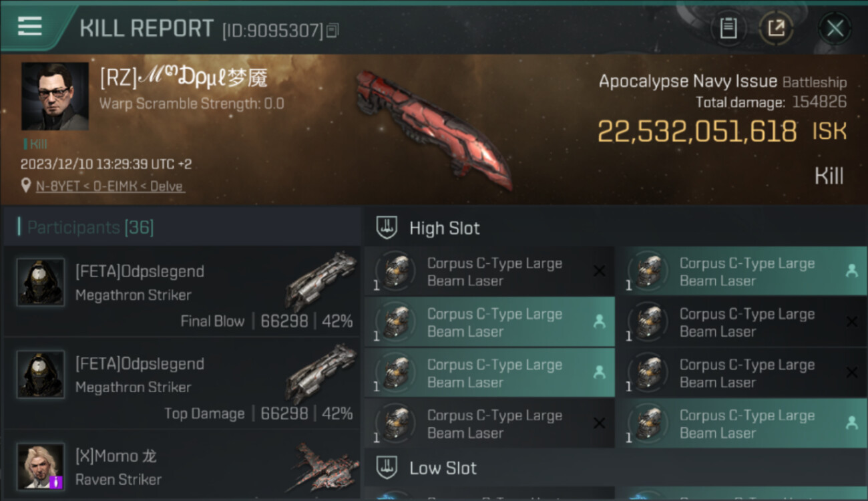Click the destroyed X mark, first laser
This screenshot has height=501, width=868.
coord(599,271)
